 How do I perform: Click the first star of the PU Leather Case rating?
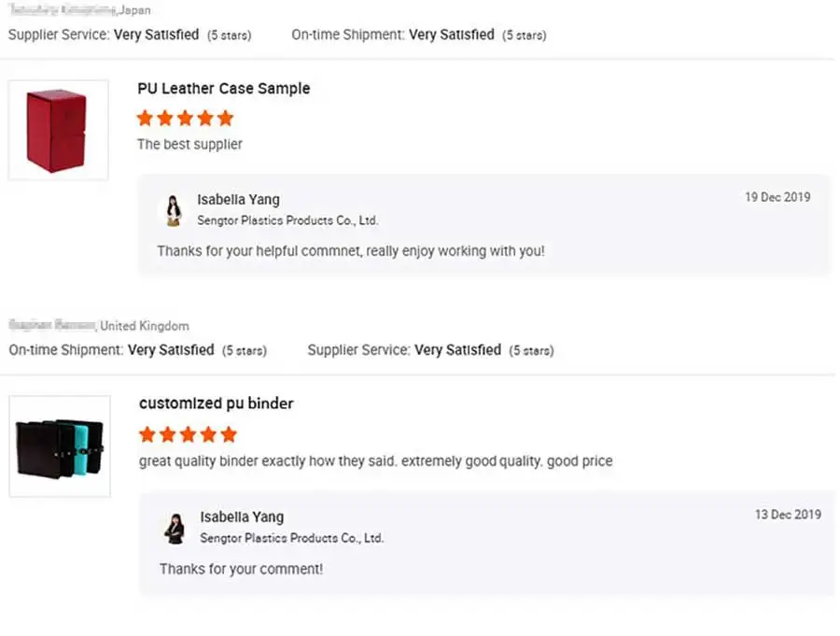(145, 119)
